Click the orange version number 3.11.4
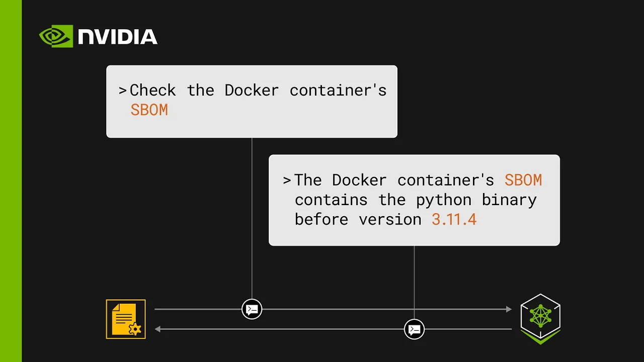The height and width of the screenshot is (362, 644). point(454,220)
